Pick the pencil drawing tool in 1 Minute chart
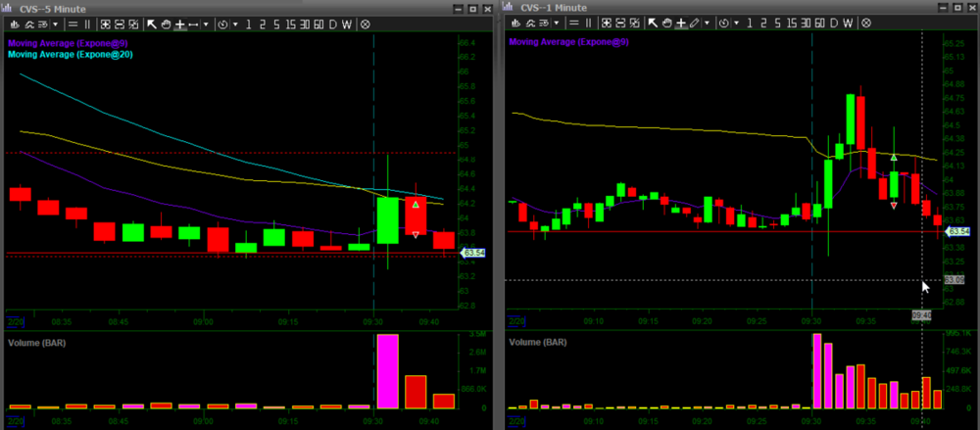Screen dimensions: 980x430 point(695,23)
